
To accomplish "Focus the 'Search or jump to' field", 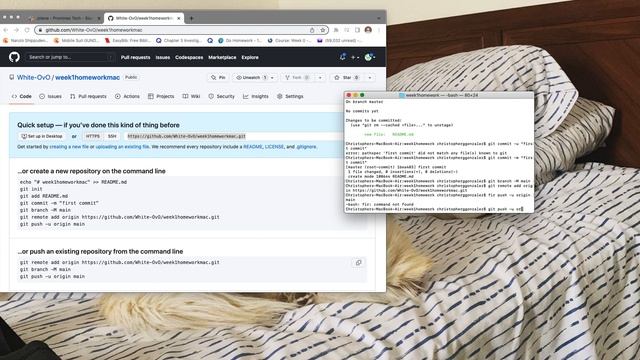I will click(70, 57).
